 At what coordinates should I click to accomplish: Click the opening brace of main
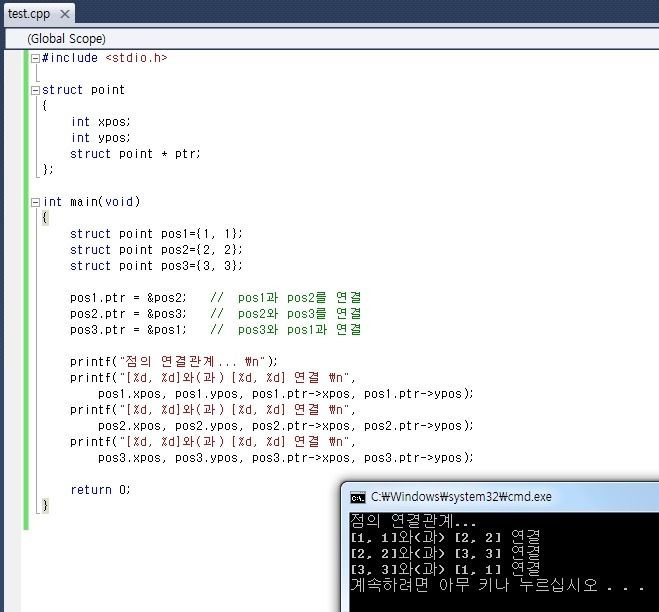[45, 218]
